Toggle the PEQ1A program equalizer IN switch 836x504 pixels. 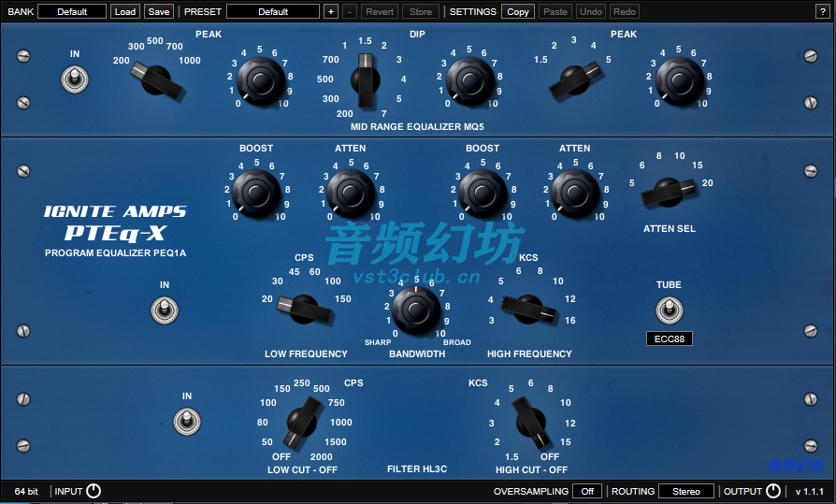click(165, 310)
